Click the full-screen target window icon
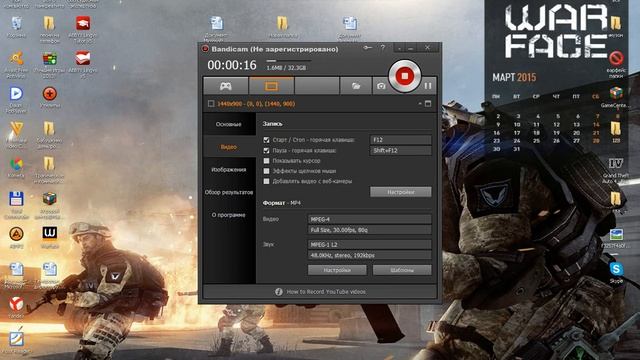This screenshot has height=360, width=640. click(428, 104)
